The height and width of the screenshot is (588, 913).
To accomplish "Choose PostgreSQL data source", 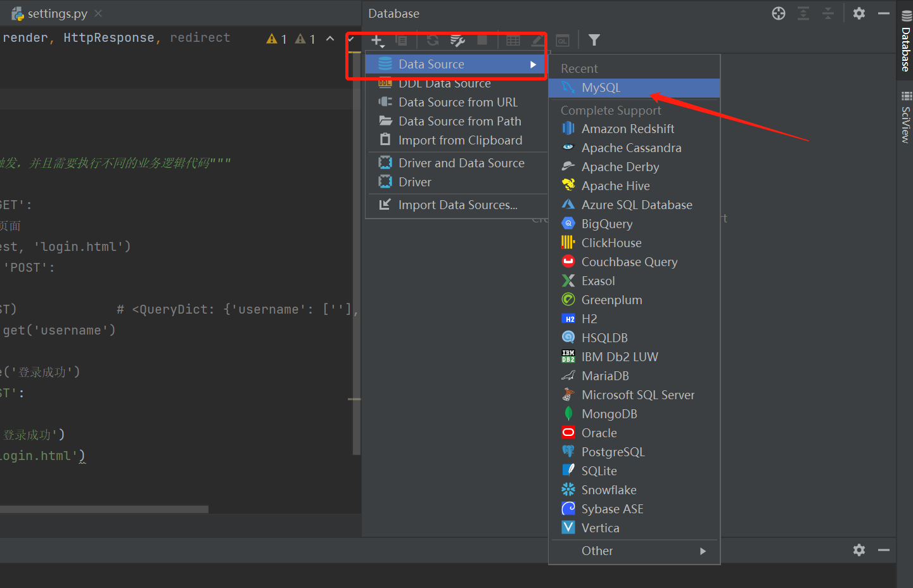I will [x=634, y=452].
